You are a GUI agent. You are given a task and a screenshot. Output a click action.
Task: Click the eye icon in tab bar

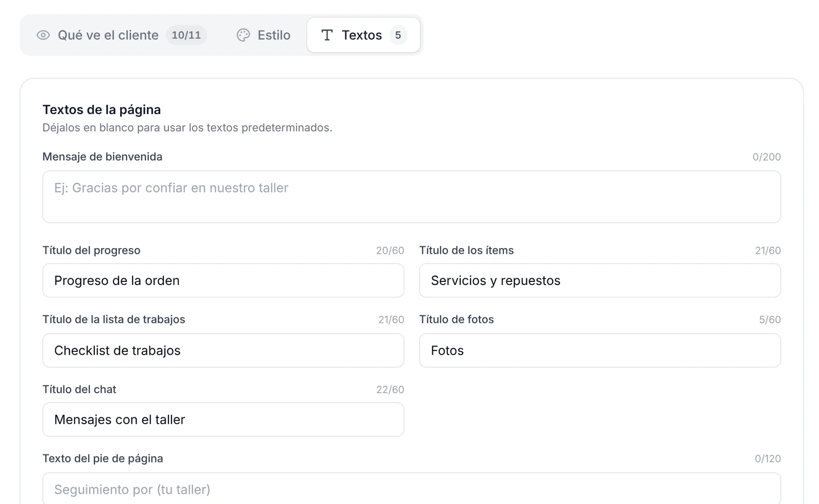43,35
